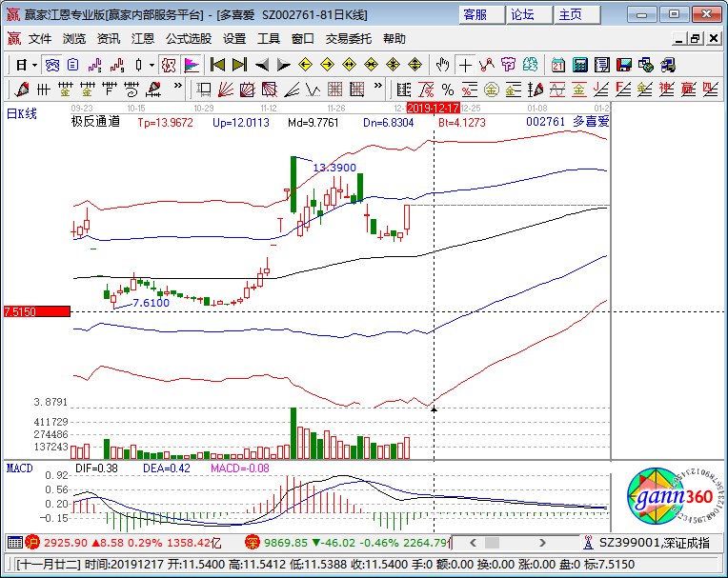Viewport: 728px width, 578px height.
Task: Select the red F angle-line icon
Action: pos(622,90)
